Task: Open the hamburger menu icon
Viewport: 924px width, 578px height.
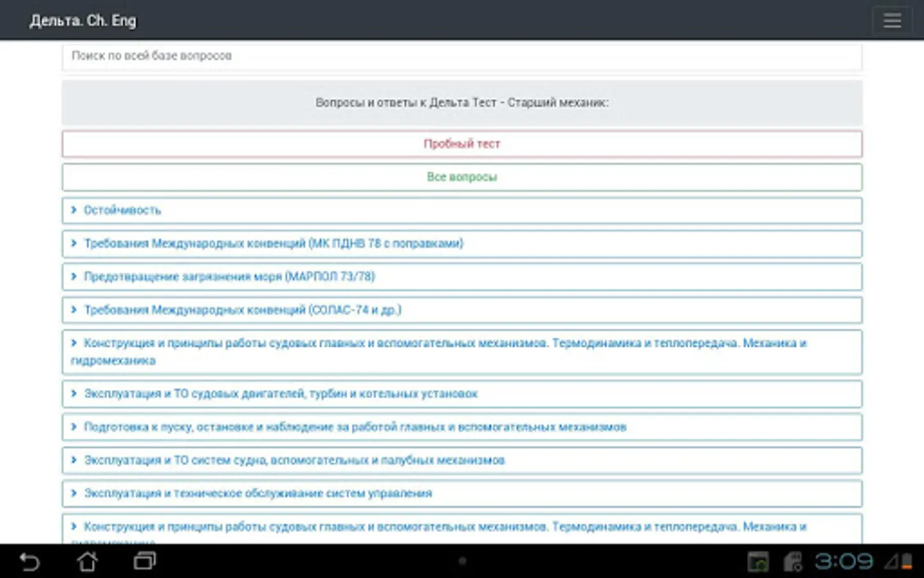Action: (x=892, y=20)
